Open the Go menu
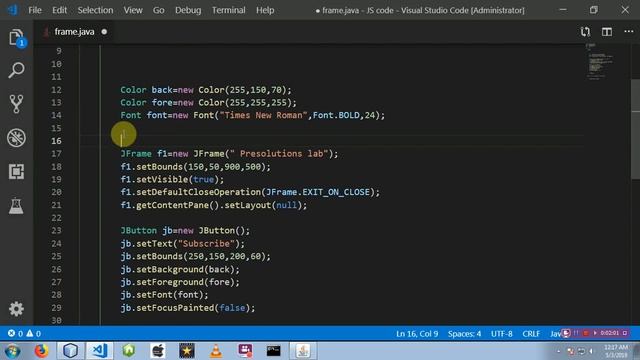The width and height of the screenshot is (640, 360). [158, 10]
